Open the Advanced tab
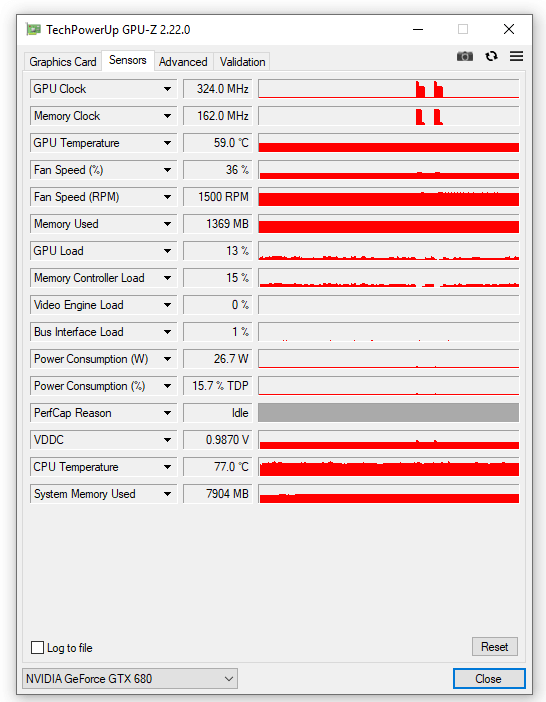Viewport: 546px width, 702px height. (183, 62)
